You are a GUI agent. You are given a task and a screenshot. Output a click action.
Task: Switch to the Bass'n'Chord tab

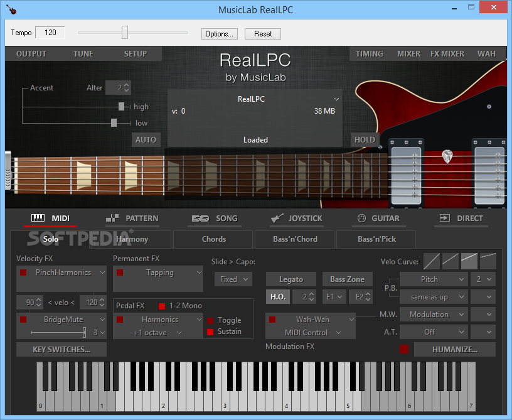[295, 239]
